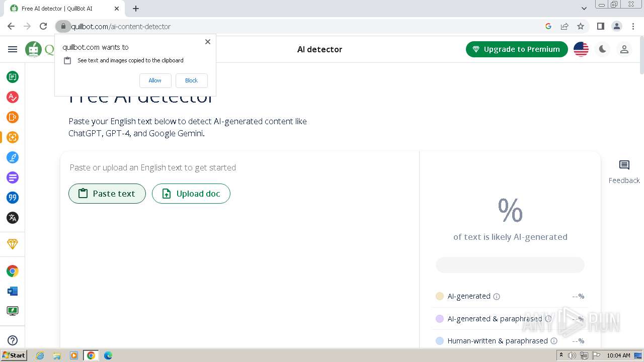
Task: Select the AI Detector sidebar icon
Action: [x=13, y=137]
